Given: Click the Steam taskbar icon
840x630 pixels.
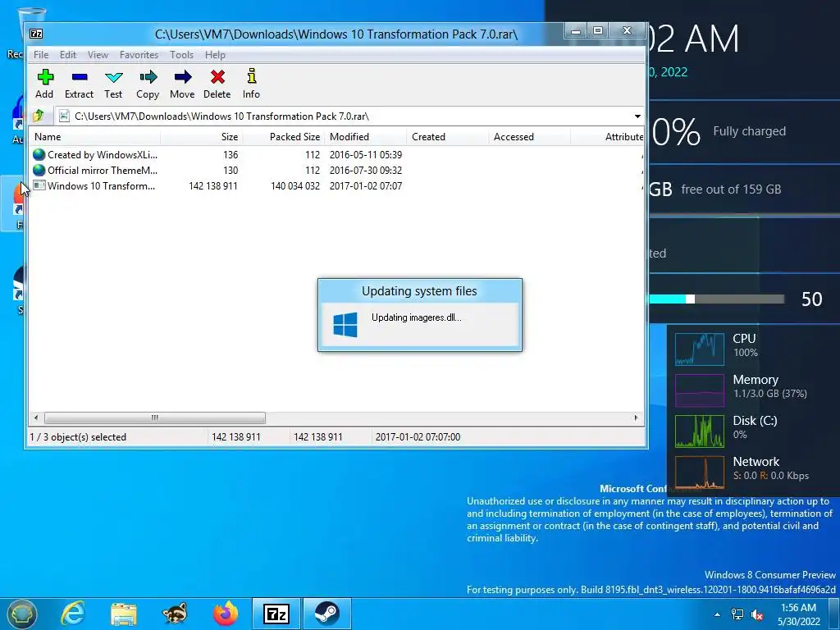Looking at the screenshot, I should (326, 614).
